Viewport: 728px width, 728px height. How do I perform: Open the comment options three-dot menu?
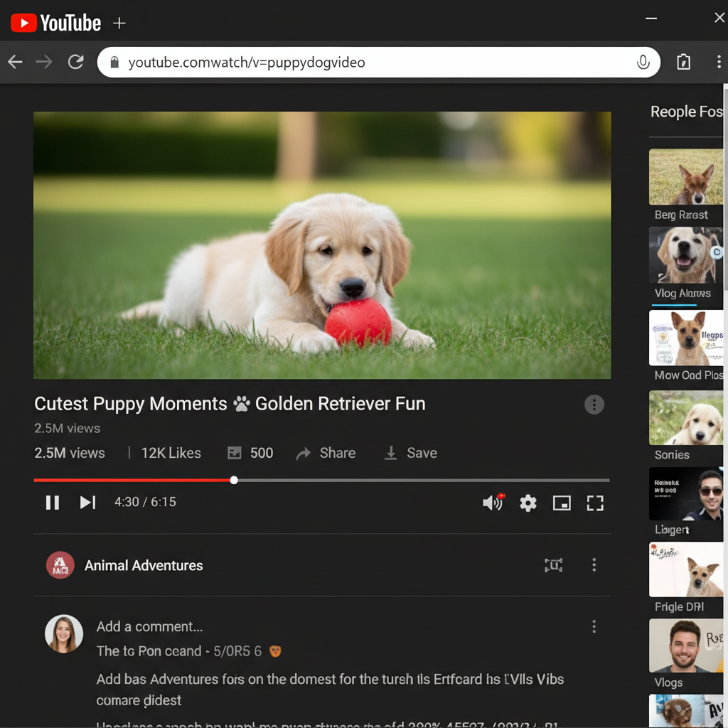tap(594, 626)
